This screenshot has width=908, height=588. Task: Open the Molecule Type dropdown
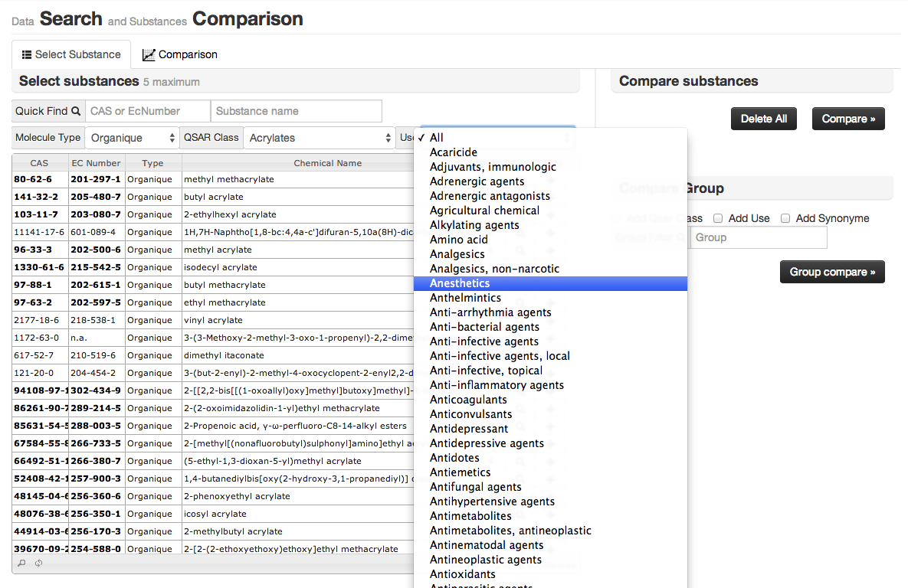click(131, 138)
